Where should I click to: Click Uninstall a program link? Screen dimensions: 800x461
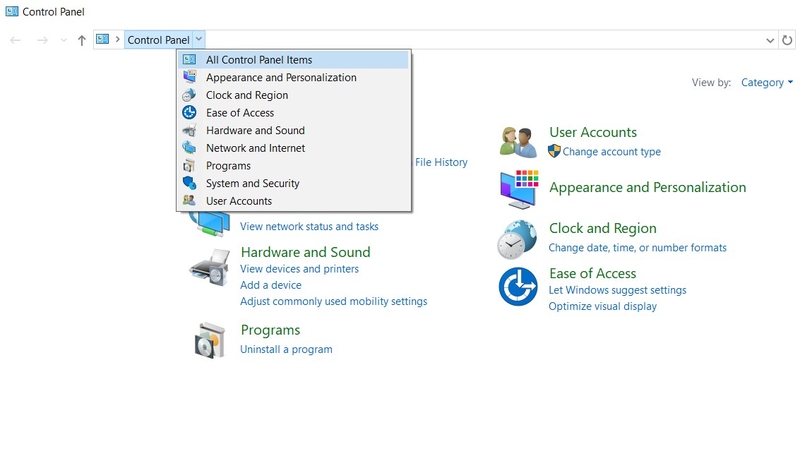[286, 349]
